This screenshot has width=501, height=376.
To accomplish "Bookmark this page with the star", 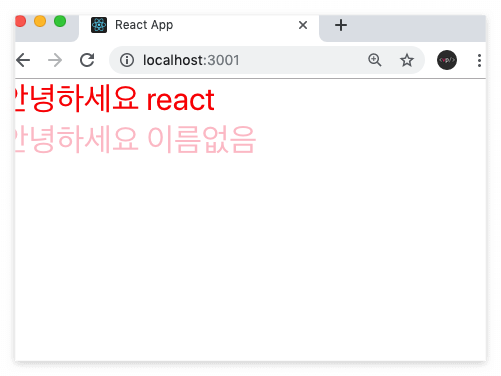I will pyautogui.click(x=407, y=60).
